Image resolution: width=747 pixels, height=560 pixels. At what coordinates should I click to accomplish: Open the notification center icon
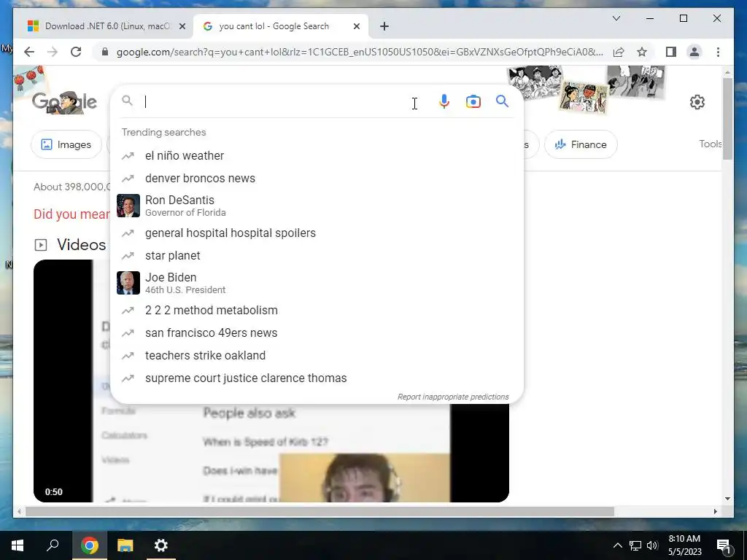coord(724,545)
